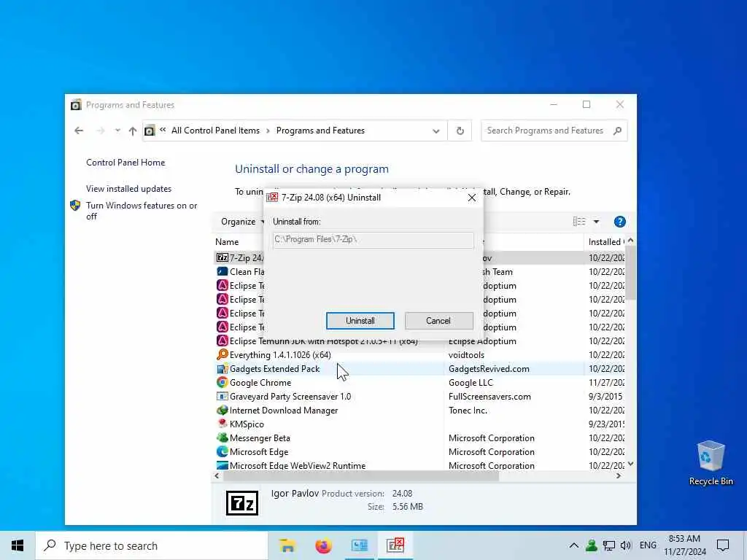Image resolution: width=747 pixels, height=560 pixels.
Task: Click the ENG language indicator
Action: click(x=648, y=545)
